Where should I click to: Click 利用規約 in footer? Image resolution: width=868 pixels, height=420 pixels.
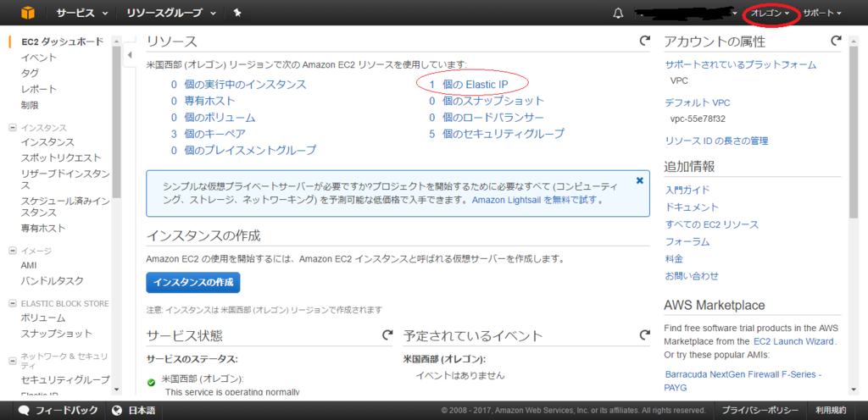click(831, 411)
